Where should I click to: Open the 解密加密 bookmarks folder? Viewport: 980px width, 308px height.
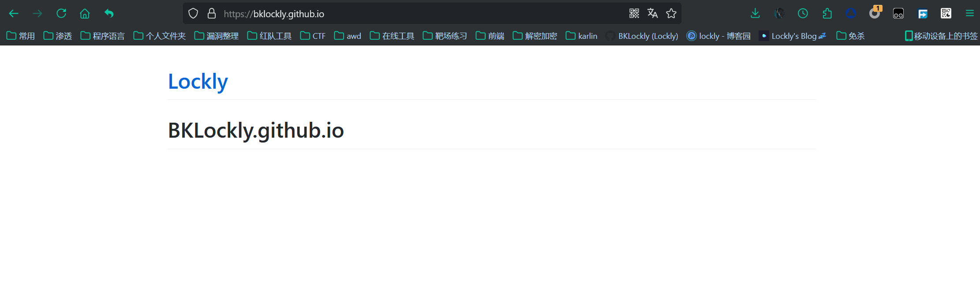click(535, 36)
